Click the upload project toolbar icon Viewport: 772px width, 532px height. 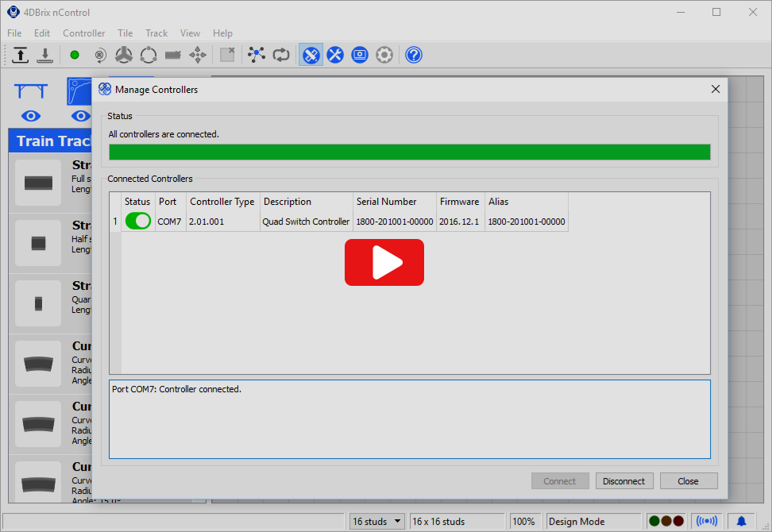tap(20, 55)
